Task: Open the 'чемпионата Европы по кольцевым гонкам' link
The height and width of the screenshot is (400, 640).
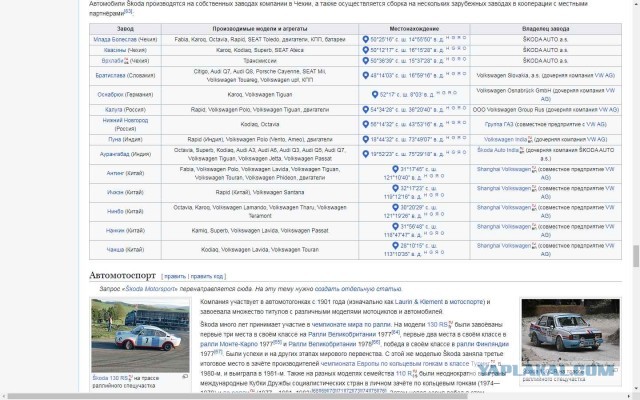Action: [x=396, y=364]
